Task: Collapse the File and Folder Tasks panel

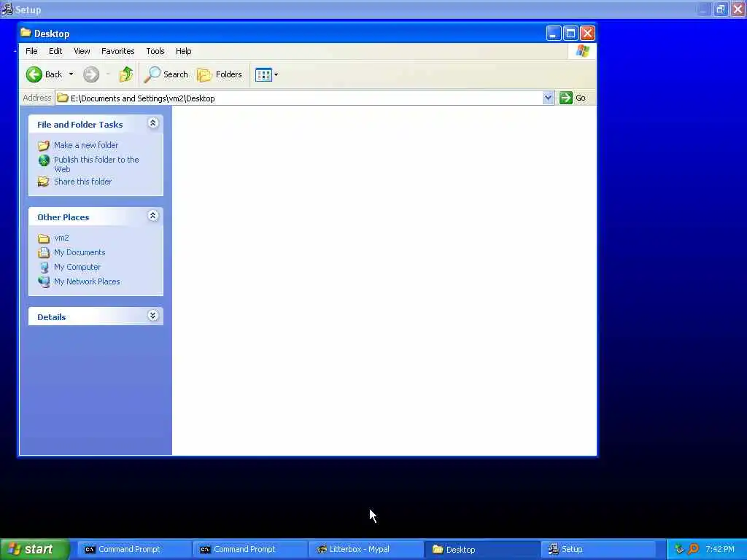Action: pyautogui.click(x=153, y=123)
